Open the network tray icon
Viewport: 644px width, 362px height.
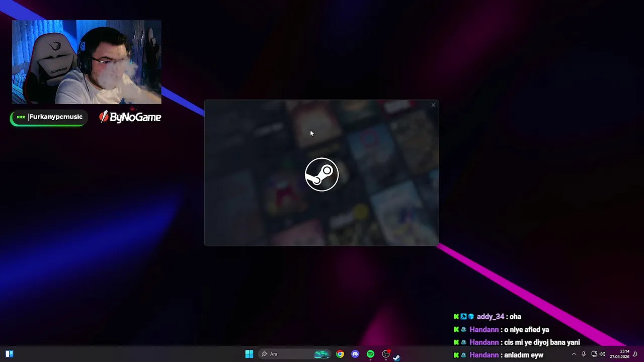coord(594,354)
